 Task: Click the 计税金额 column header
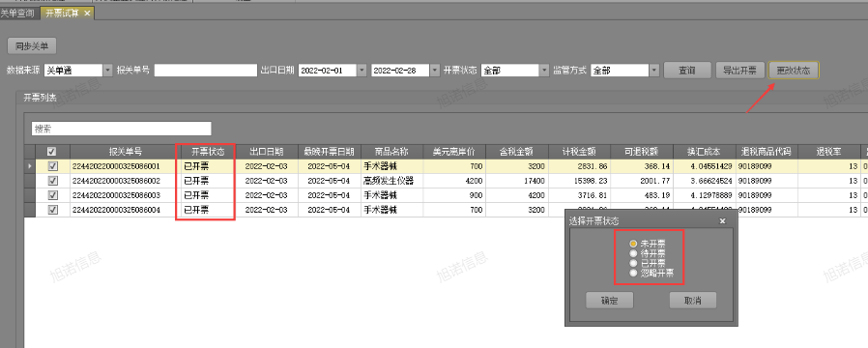[x=580, y=151]
